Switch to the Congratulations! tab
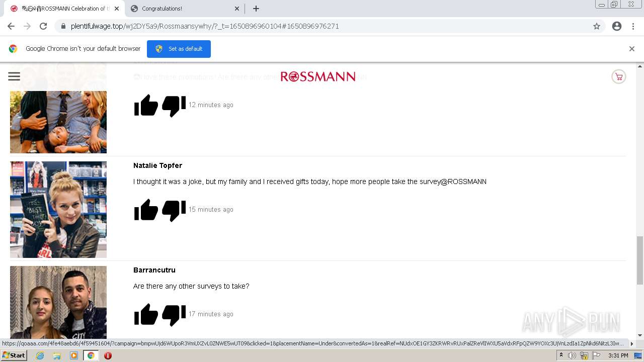 183,9
